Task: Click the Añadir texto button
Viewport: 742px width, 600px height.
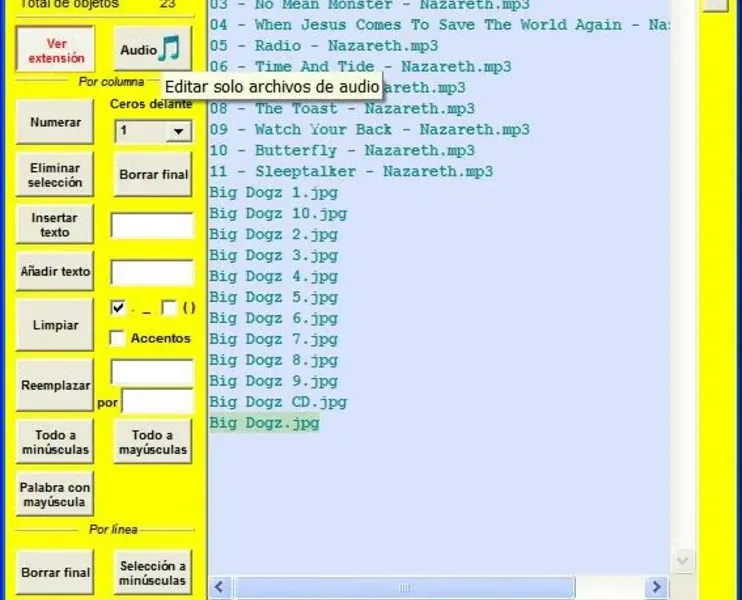Action: point(55,271)
